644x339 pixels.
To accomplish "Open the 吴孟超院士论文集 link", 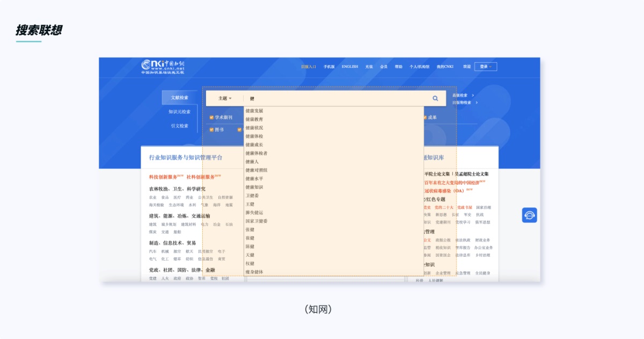I will click(x=471, y=174).
